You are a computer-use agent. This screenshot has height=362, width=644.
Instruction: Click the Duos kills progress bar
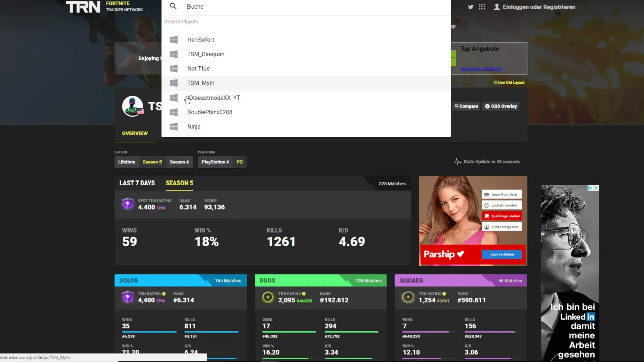[352, 332]
